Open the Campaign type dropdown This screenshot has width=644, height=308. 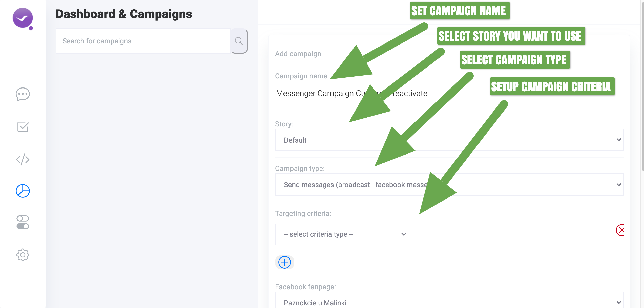pos(449,185)
